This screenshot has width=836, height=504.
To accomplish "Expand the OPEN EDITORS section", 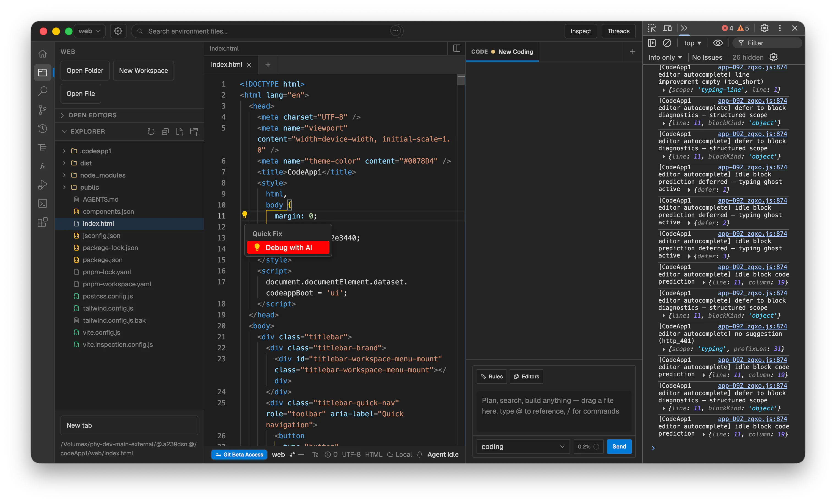I will click(130, 115).
